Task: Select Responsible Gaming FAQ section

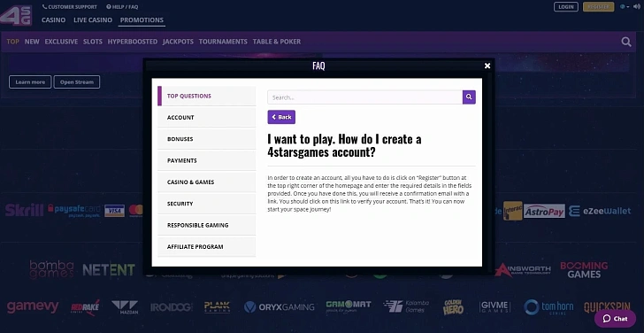Action: pyautogui.click(x=207, y=225)
